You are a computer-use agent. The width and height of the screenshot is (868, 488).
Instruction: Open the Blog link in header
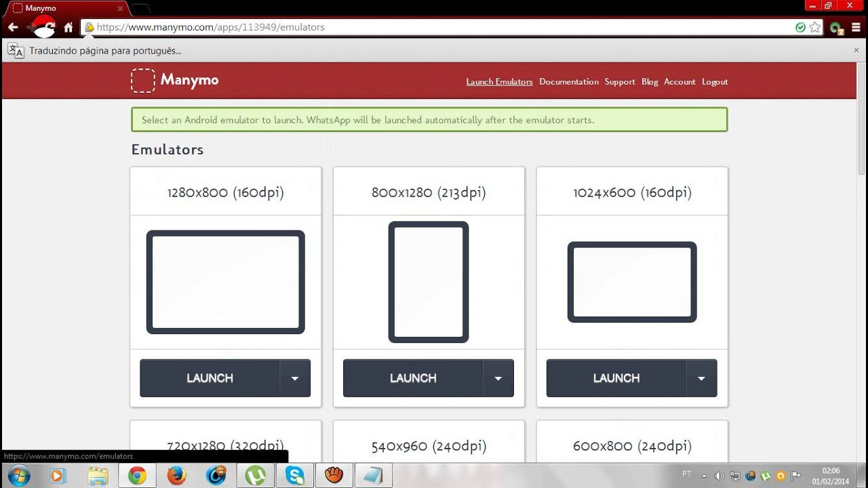point(650,82)
